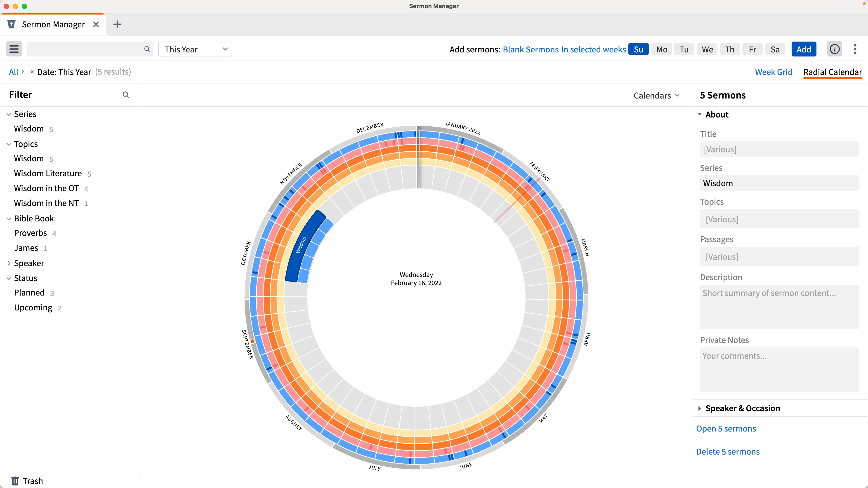Click Open 5 sermons
Screen dimensions: 868x488
click(726, 428)
